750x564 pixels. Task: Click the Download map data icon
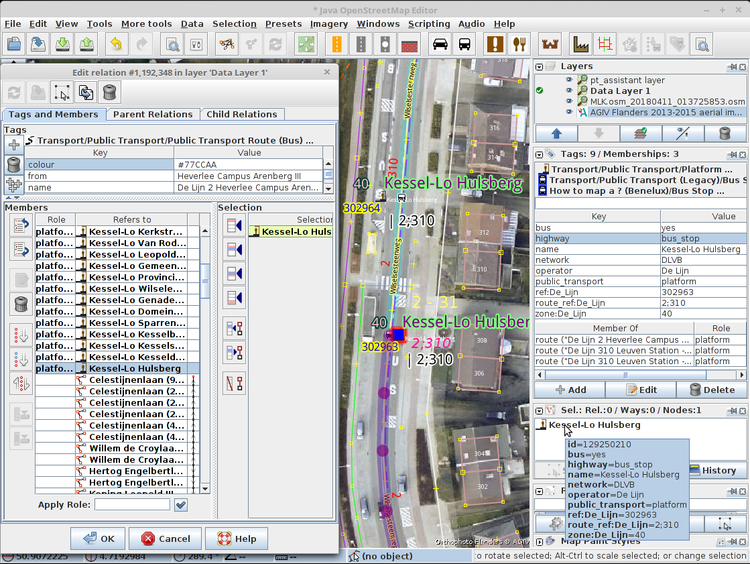[x=62, y=44]
